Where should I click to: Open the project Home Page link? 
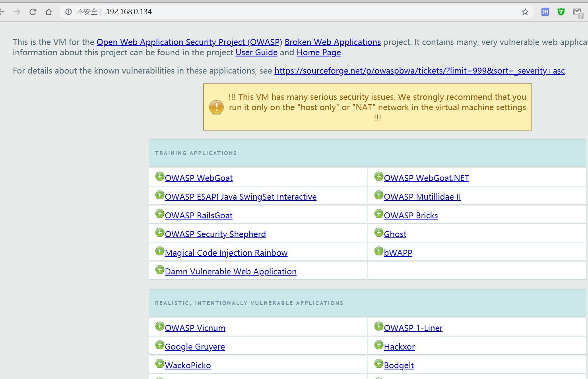coord(318,52)
